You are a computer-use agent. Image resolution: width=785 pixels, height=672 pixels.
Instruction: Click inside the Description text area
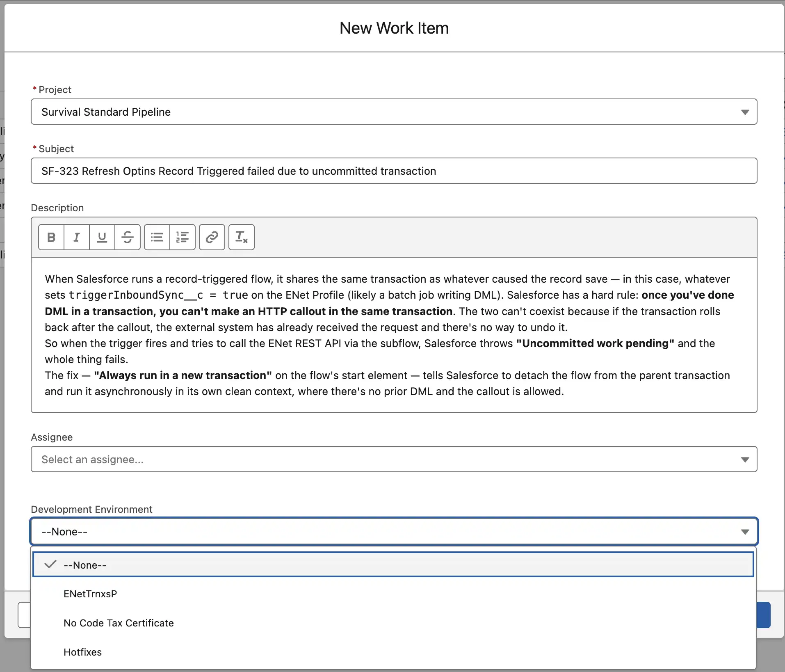(x=394, y=335)
